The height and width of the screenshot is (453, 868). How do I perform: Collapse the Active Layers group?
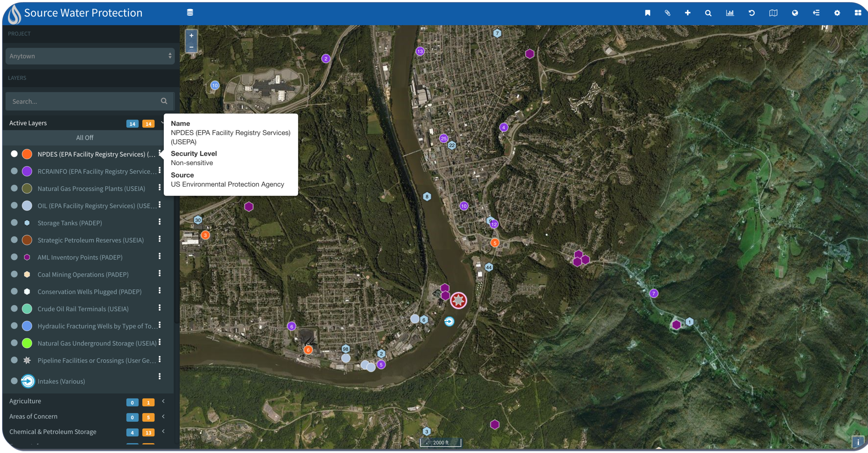(x=162, y=123)
